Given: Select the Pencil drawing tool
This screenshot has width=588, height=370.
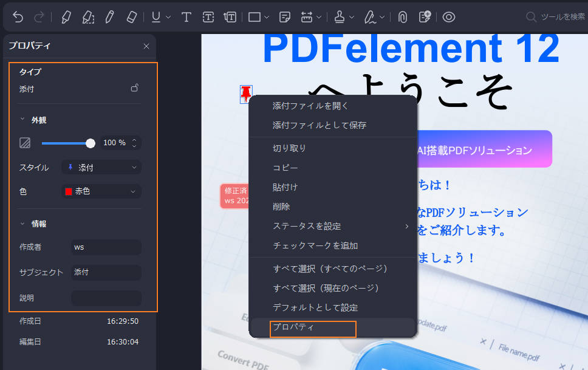Looking at the screenshot, I should [109, 17].
